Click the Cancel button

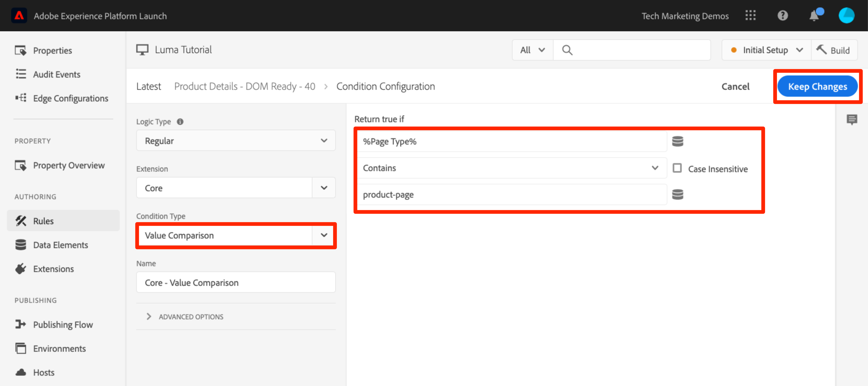click(735, 87)
